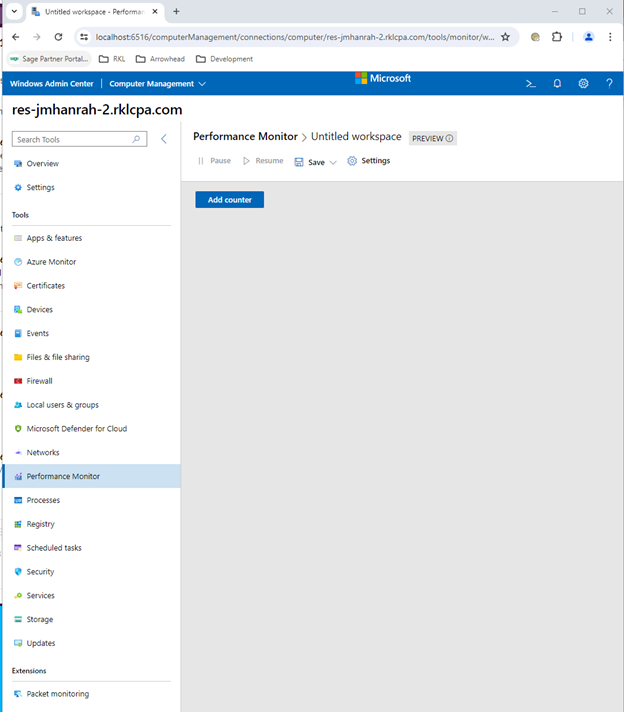Click the address bar URL
This screenshot has width=624, height=712.
pos(294,37)
